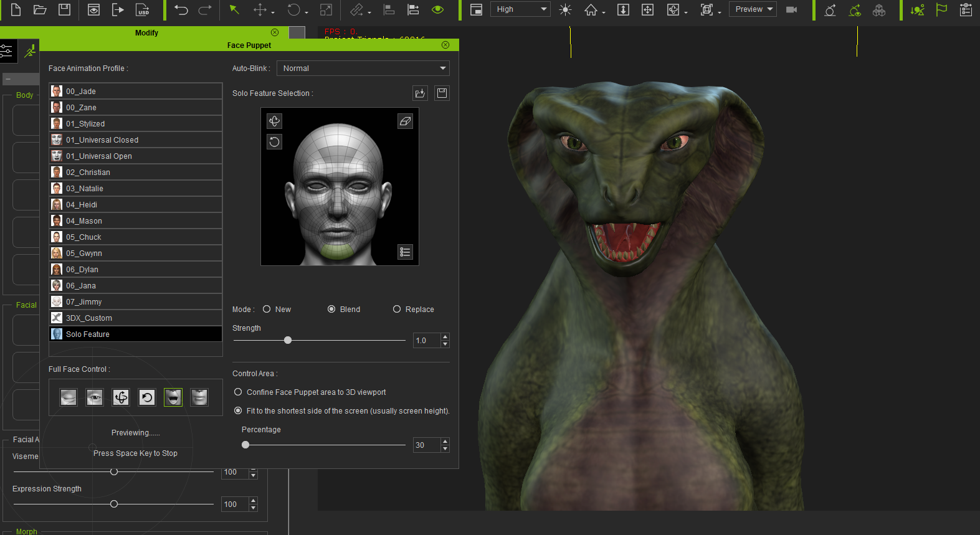Choose the Rotate tool in toolbar
The width and height of the screenshot is (980, 535).
tap(293, 9)
